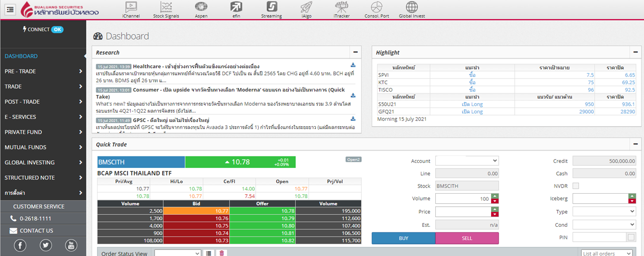Open S50U21 Open Long link
The width and height of the screenshot is (644, 256).
(x=472, y=104)
